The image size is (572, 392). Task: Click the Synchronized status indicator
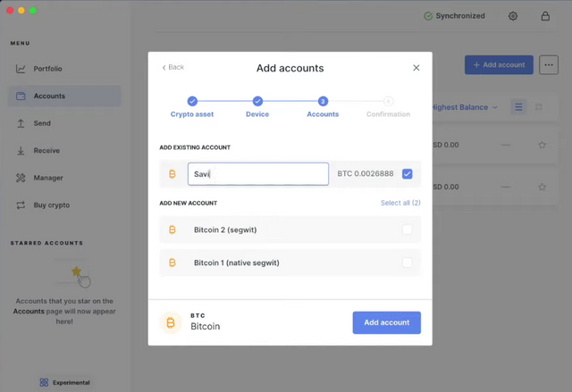(x=455, y=16)
